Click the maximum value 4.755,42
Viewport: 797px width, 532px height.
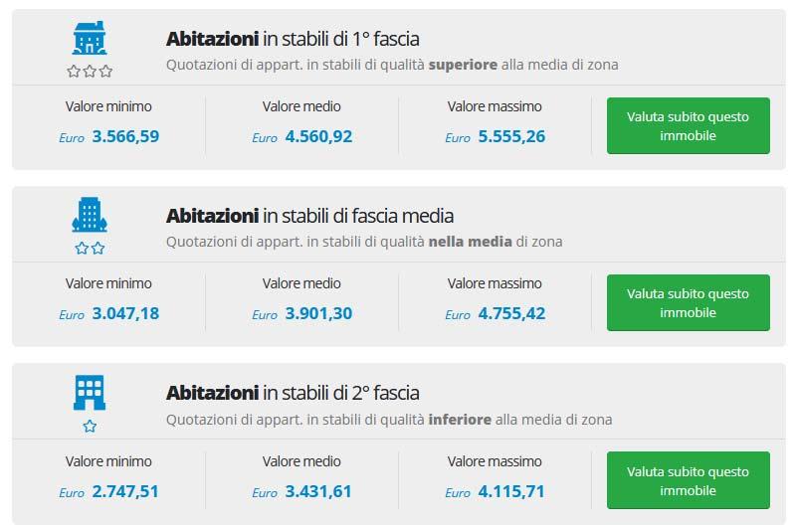511,313
